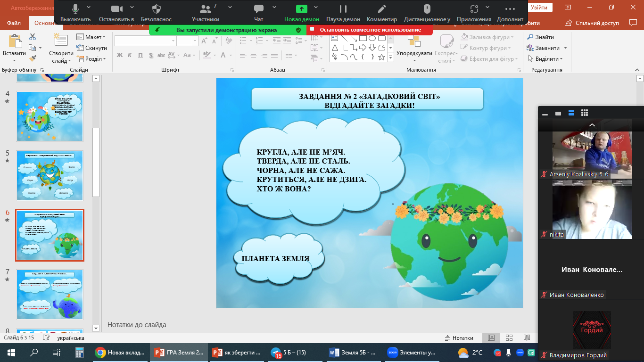Click Новая демонстрация share button
644x362 pixels.
[302, 13]
